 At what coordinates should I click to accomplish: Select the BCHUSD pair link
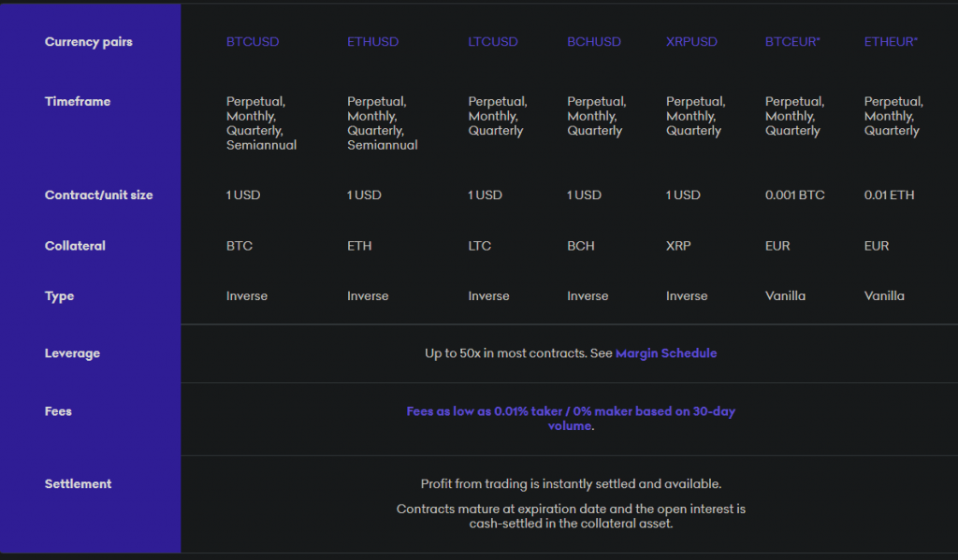click(594, 42)
